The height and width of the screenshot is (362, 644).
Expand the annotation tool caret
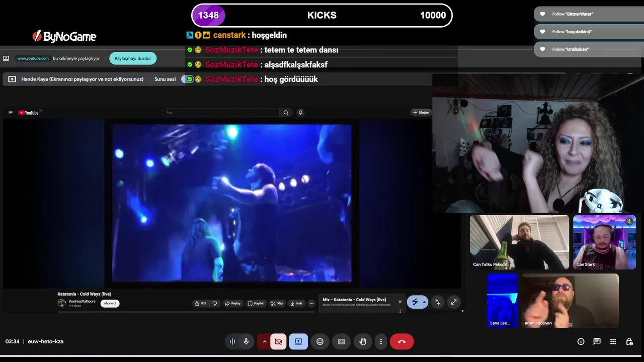425,302
